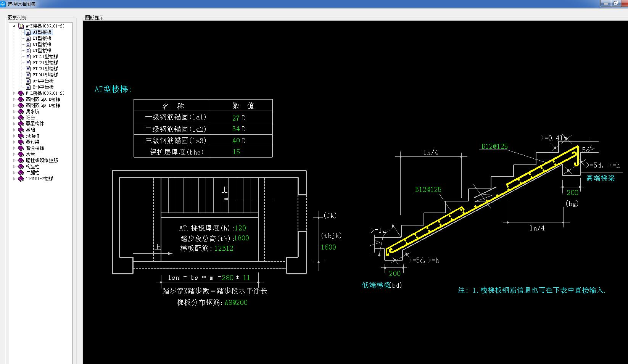This screenshot has width=628, height=364.
Task: Edit the la2 anchorage value 34
Action: coord(236,129)
